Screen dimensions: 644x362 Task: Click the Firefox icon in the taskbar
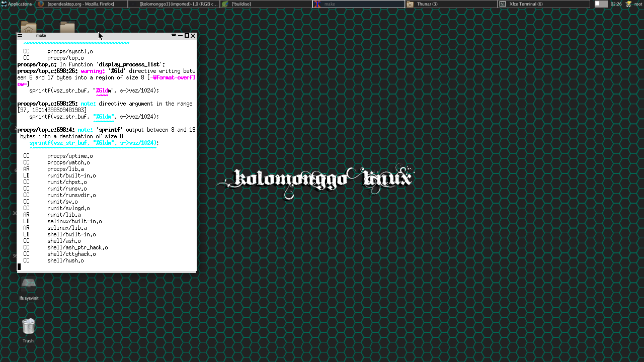tap(41, 4)
